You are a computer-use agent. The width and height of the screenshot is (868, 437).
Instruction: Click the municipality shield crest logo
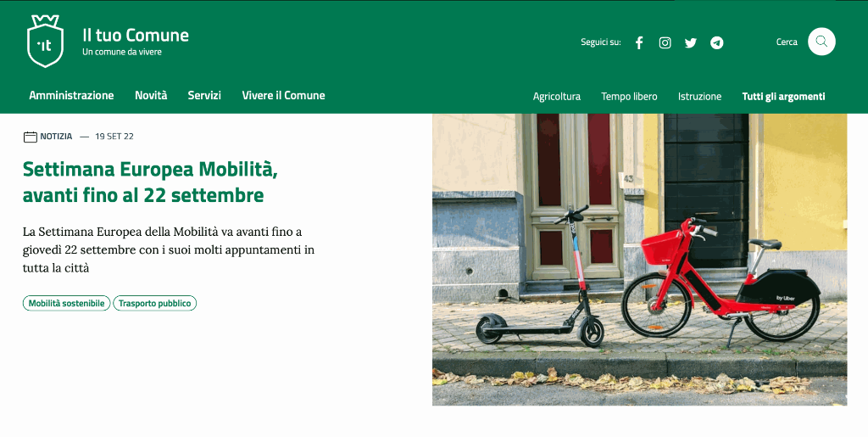coord(46,41)
